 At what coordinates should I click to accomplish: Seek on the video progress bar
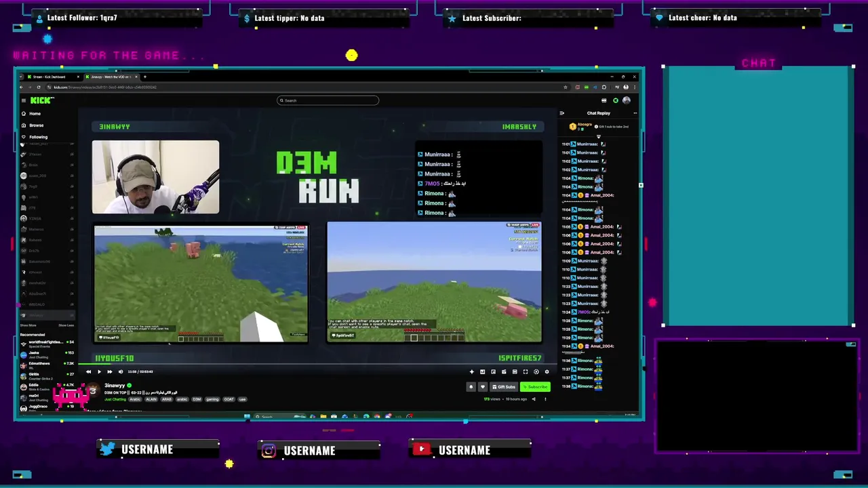tap(319, 364)
